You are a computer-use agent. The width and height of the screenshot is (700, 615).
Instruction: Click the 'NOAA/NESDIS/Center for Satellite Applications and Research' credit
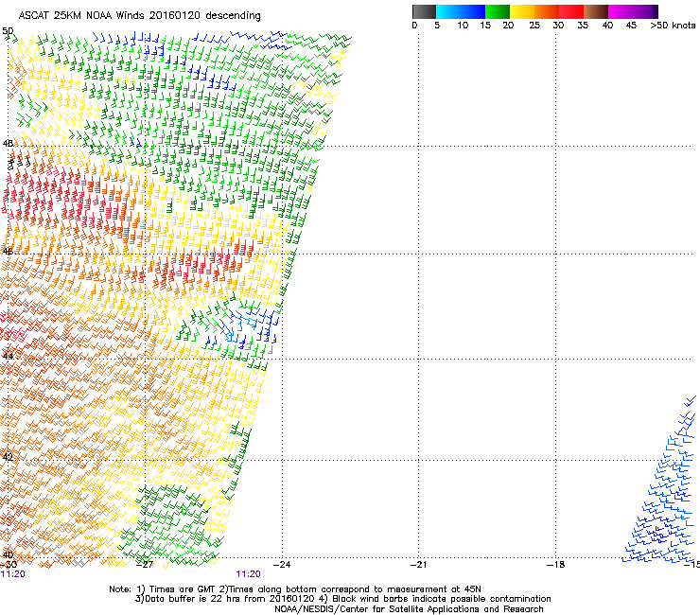pos(409,609)
